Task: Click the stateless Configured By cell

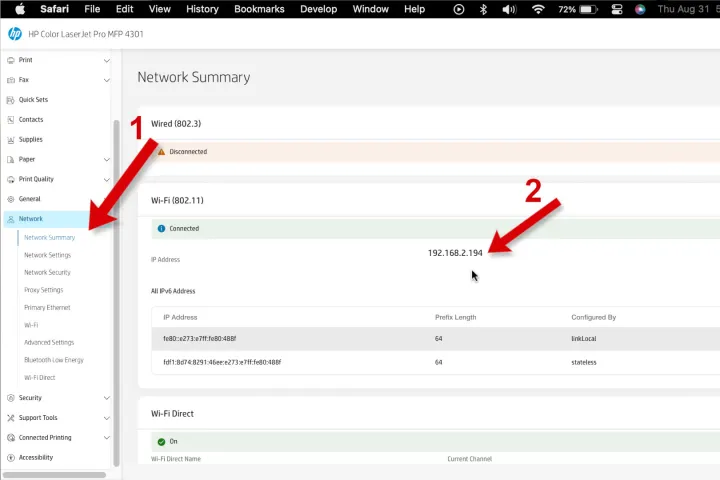Action: [584, 362]
